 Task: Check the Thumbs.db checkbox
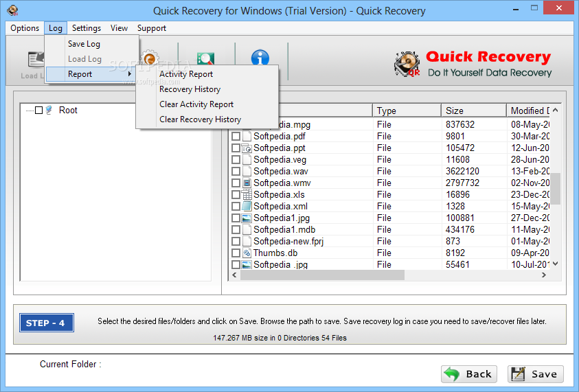[236, 253]
